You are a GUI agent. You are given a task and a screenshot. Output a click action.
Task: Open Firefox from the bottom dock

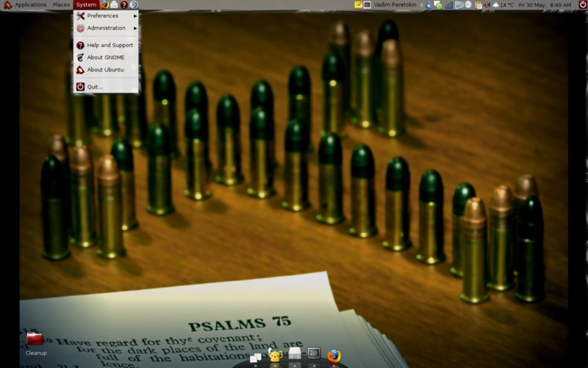coord(334,356)
